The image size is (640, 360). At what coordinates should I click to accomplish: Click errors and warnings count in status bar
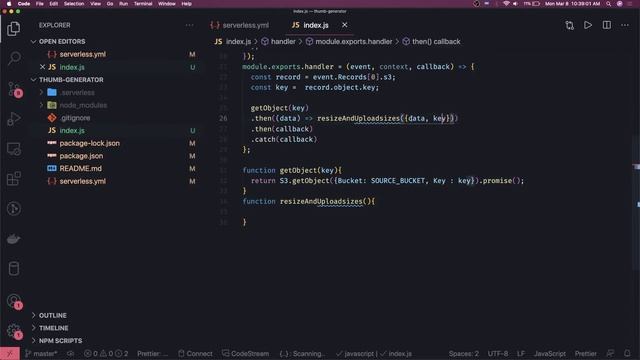(x=106, y=353)
